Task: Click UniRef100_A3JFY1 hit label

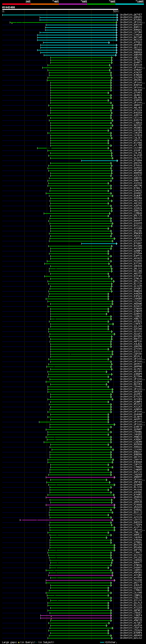Action: tap(131, 527)
